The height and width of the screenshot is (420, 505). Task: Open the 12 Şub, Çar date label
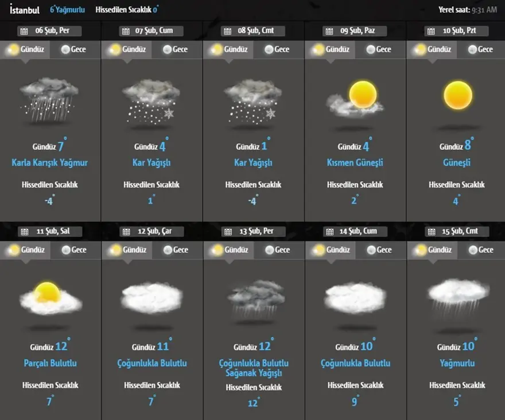click(x=151, y=232)
